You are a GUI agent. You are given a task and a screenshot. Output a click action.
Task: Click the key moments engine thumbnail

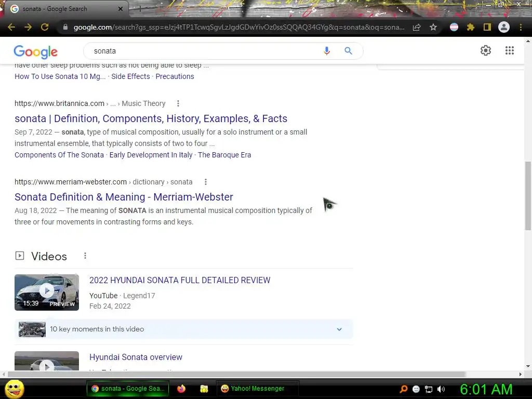32,329
